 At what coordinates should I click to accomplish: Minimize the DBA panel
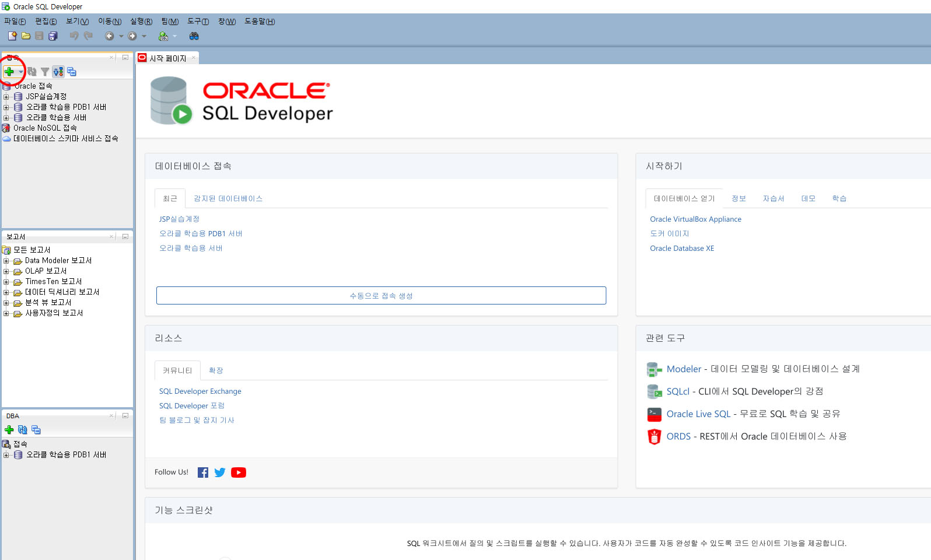click(125, 415)
